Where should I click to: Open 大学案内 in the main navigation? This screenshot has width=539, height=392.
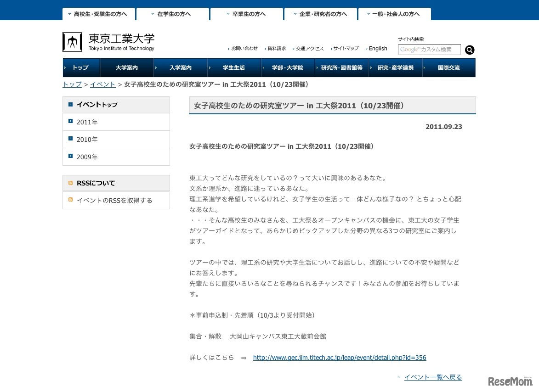127,67
